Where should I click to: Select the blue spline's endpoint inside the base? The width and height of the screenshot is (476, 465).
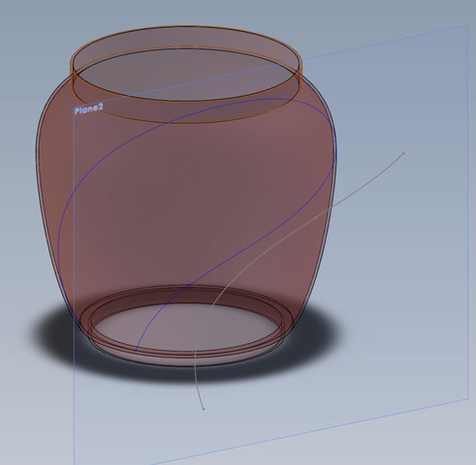click(134, 353)
